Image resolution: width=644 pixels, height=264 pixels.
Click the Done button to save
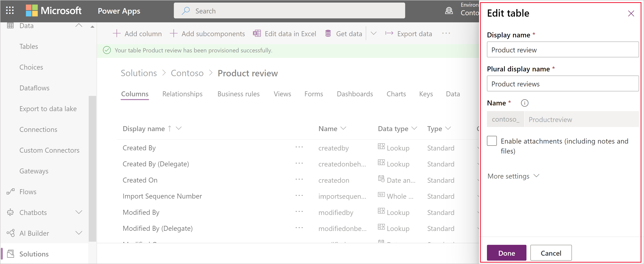[x=506, y=253]
